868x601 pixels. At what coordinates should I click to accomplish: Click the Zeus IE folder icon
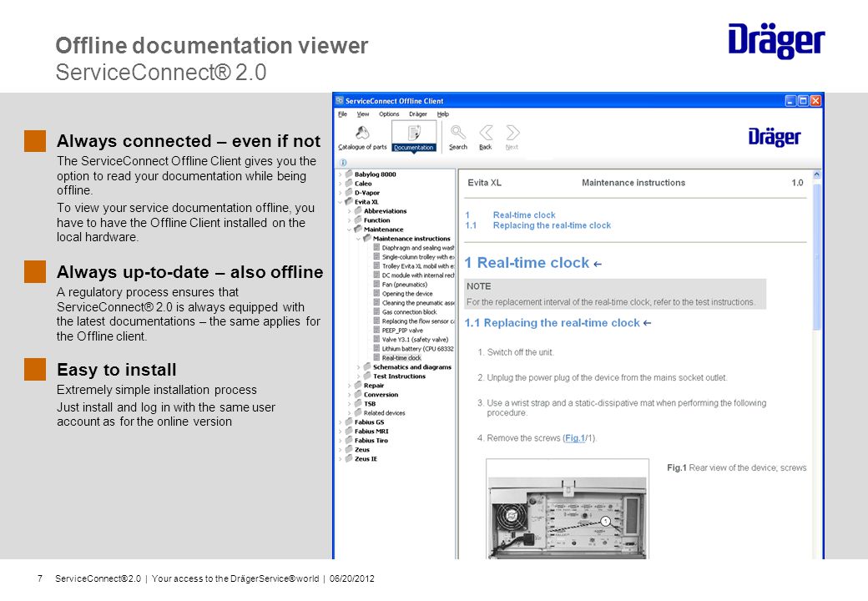point(350,459)
